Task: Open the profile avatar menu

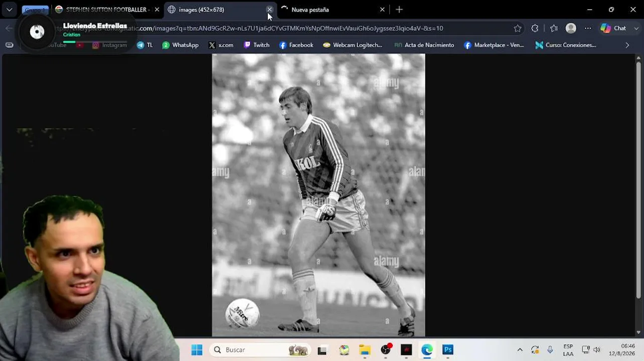Action: tap(571, 29)
